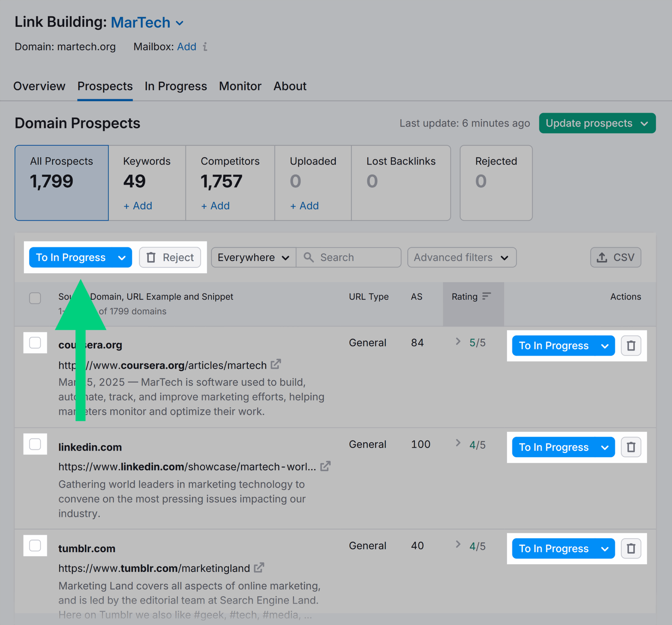Delete the coursera.org prospect via trash icon
Screen dimensions: 672x625
point(631,345)
